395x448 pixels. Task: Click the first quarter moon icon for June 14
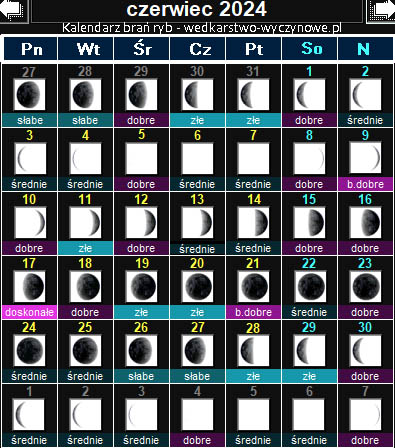[x=253, y=223]
